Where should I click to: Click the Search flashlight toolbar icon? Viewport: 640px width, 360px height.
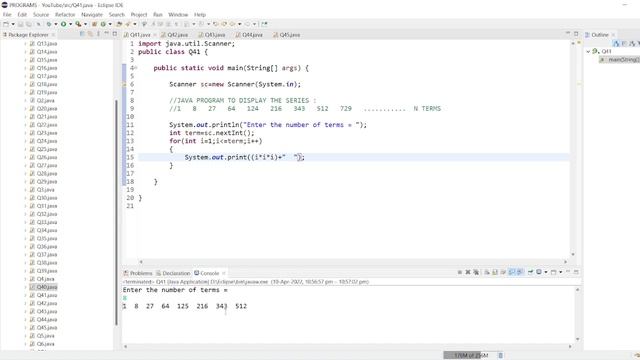click(128, 24)
